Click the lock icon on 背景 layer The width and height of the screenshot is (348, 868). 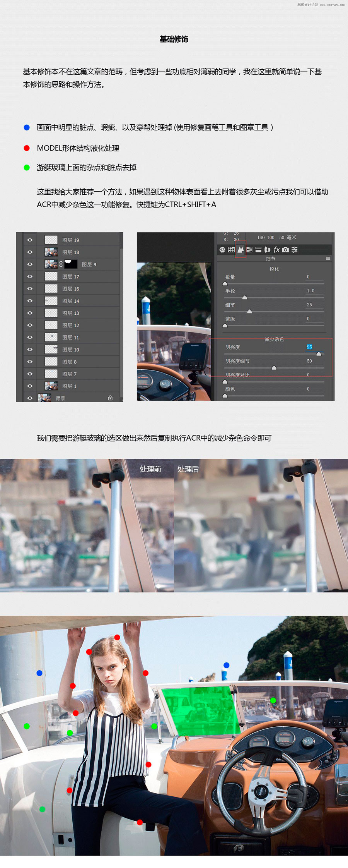point(110,398)
